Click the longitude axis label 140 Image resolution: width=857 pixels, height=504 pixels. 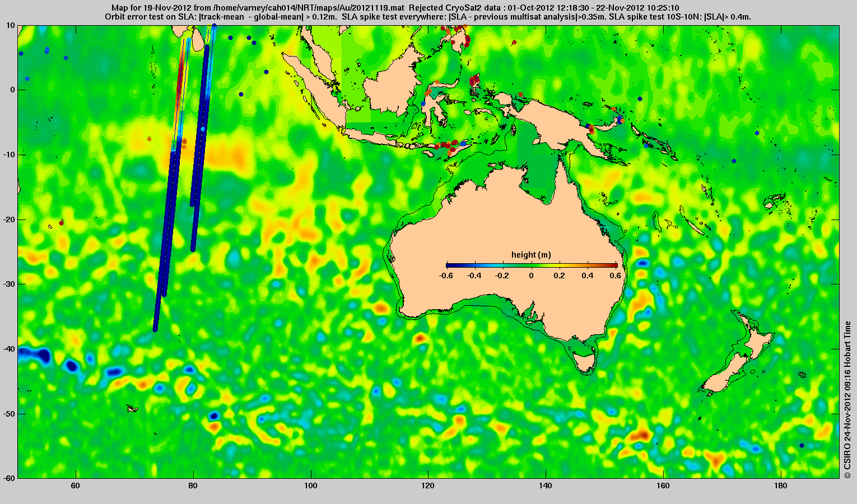(x=546, y=486)
